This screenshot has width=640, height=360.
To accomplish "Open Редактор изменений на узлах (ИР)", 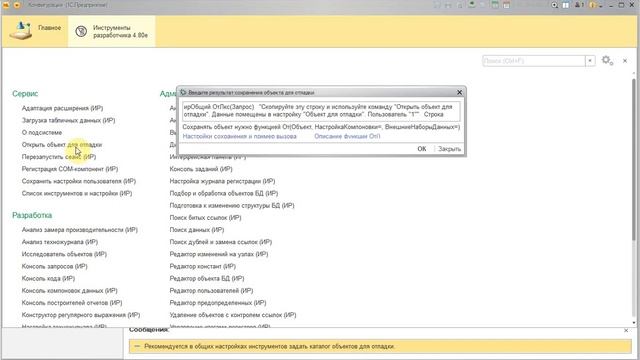I will tap(219, 254).
